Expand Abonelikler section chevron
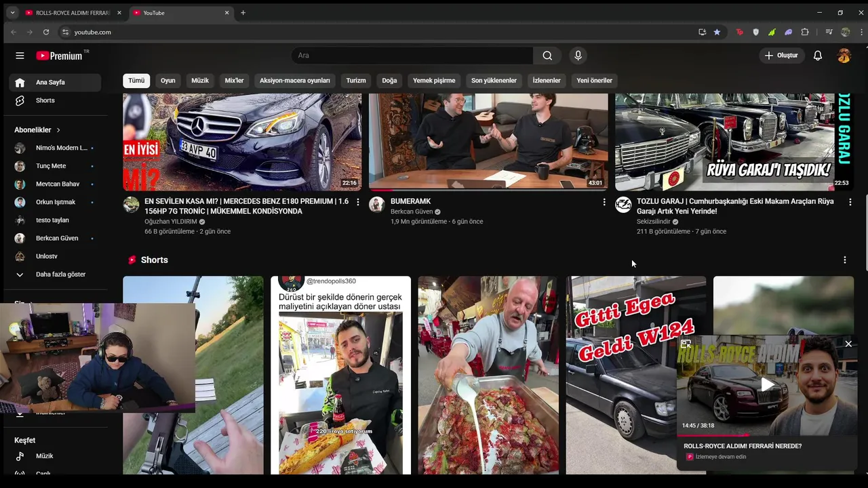Screen dimensions: 868x488 coord(58,130)
